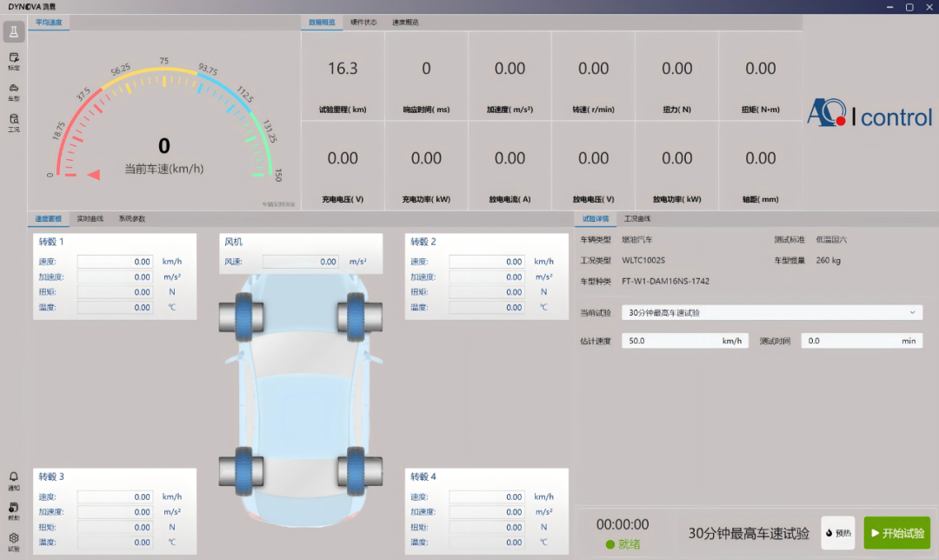Click the 扭力(N) data cell
The width and height of the screenshot is (939, 560).
pos(676,76)
